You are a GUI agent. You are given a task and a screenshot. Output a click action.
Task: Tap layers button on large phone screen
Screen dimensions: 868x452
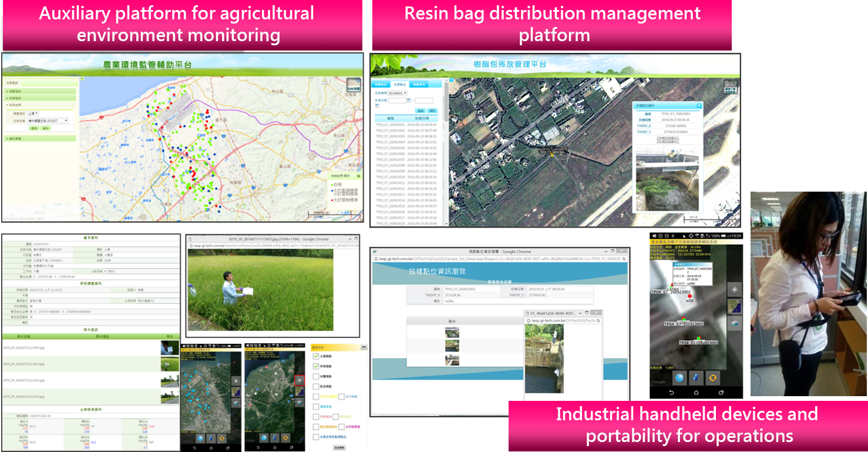tap(735, 323)
